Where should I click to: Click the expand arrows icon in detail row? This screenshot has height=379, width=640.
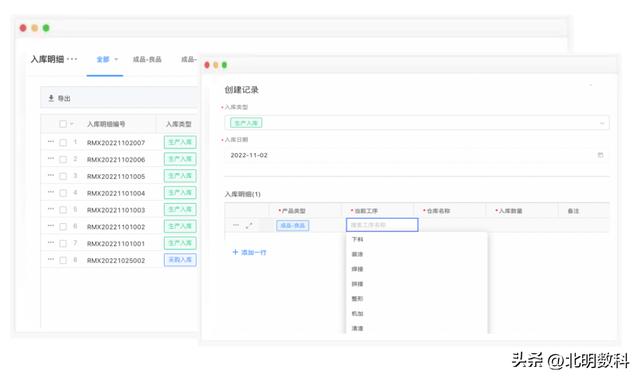tap(249, 225)
